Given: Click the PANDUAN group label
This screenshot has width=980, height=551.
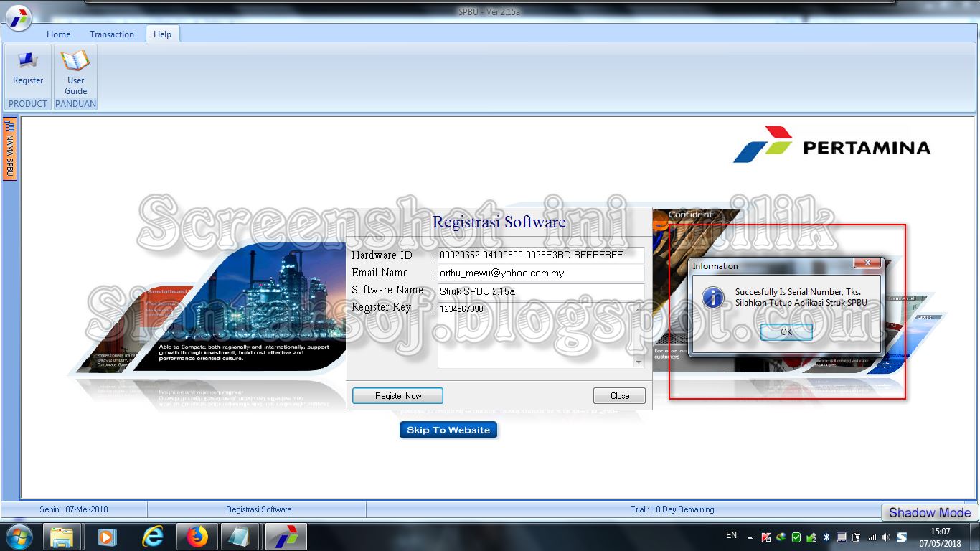Looking at the screenshot, I should (x=75, y=104).
